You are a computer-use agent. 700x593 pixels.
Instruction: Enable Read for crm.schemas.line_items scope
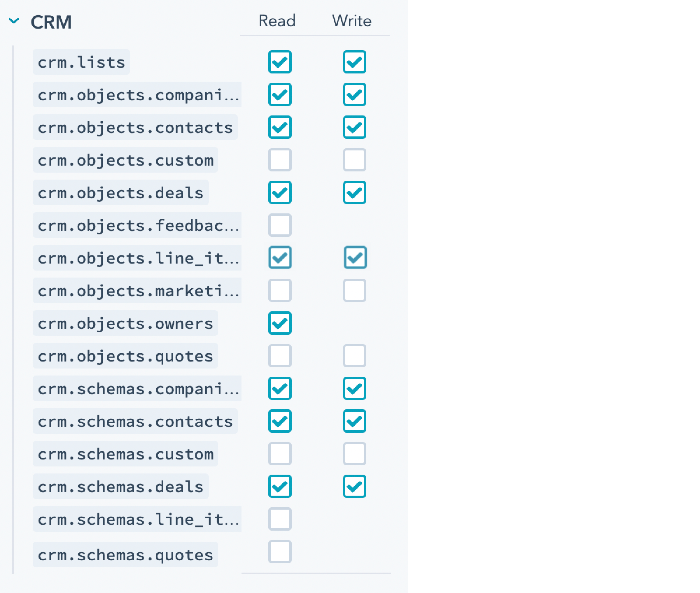click(280, 519)
